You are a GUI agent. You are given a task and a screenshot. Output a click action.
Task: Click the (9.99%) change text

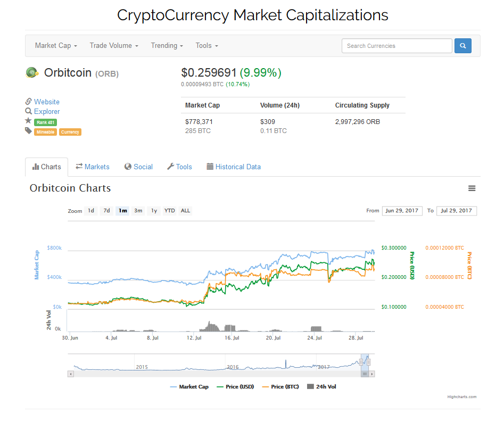(261, 72)
